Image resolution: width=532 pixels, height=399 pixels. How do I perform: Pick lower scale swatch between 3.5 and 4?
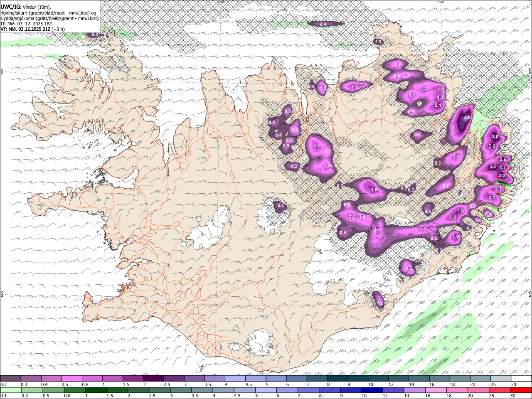(202, 390)
